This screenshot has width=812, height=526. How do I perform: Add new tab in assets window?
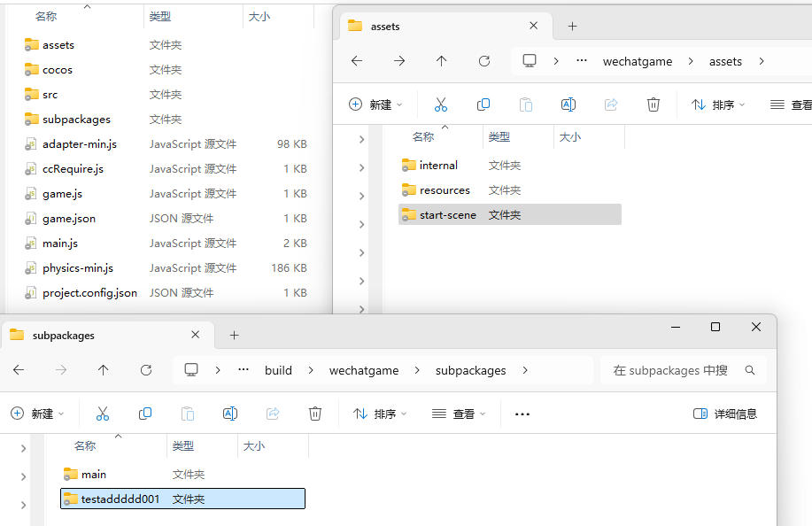[572, 27]
